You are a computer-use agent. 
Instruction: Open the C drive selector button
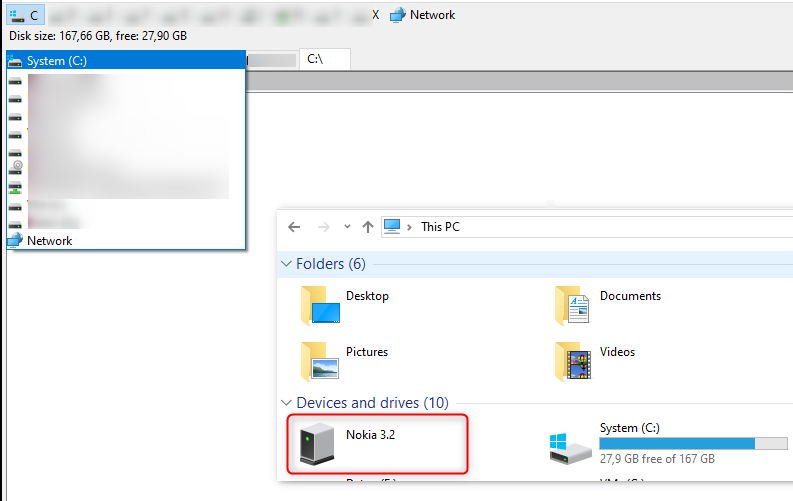coord(26,15)
